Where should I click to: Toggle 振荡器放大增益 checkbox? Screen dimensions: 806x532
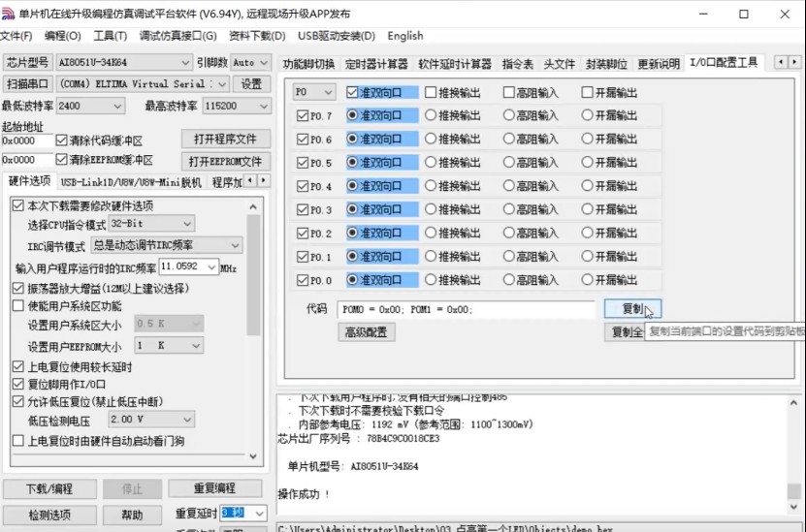18,289
